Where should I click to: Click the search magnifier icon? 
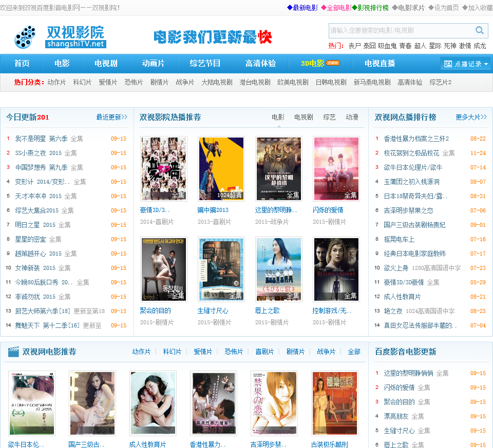click(x=480, y=30)
